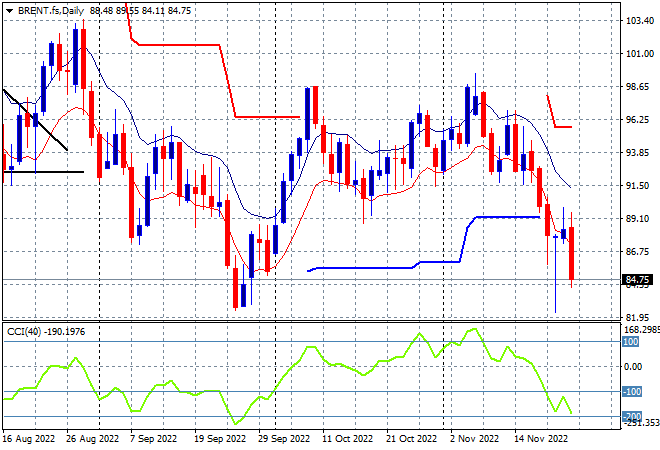Viewport: 660px width, 450px height.
Task: Click the 91.50 price axis label
Action: pyautogui.click(x=638, y=186)
